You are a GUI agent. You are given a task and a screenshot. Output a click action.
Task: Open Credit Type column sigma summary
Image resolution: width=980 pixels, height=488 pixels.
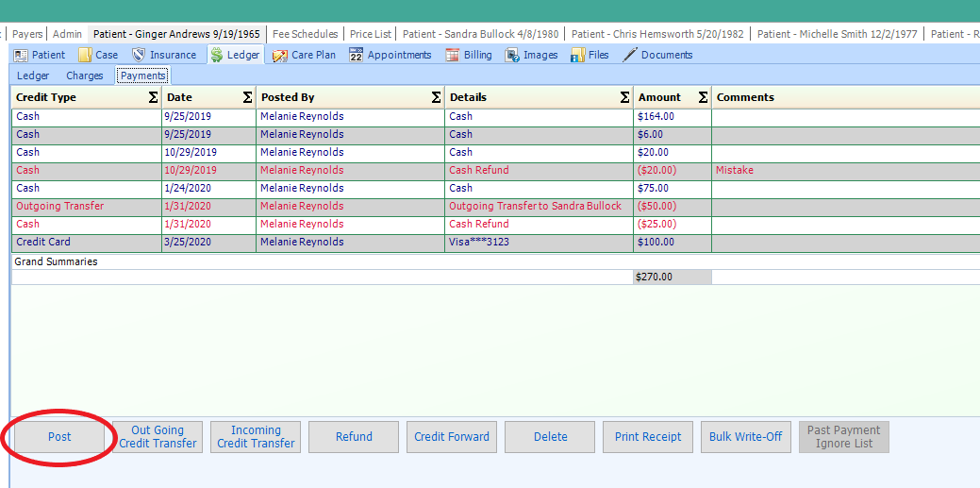tap(153, 97)
